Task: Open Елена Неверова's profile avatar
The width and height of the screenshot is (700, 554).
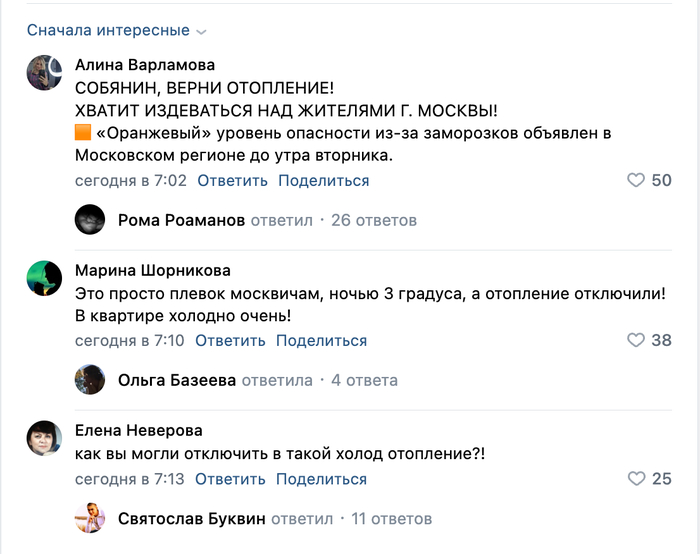Action: tap(45, 438)
